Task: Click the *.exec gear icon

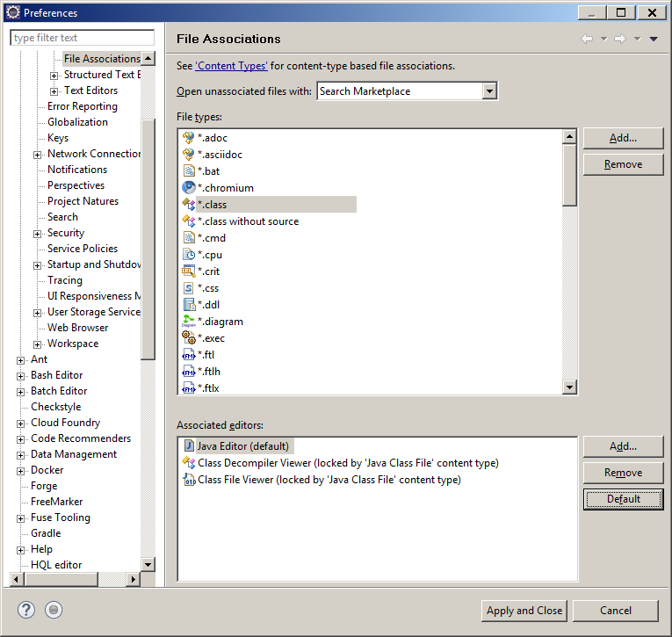Action: pos(188,338)
